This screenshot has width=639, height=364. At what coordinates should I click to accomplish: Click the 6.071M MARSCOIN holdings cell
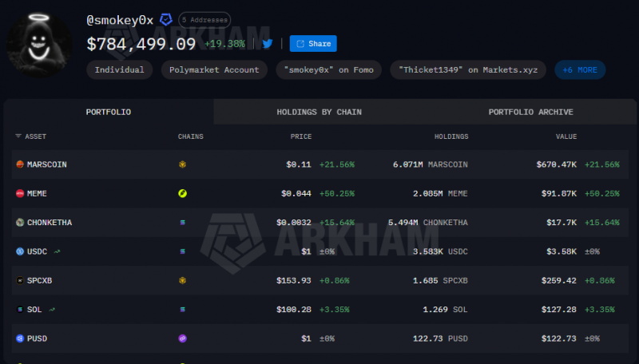[431, 164]
